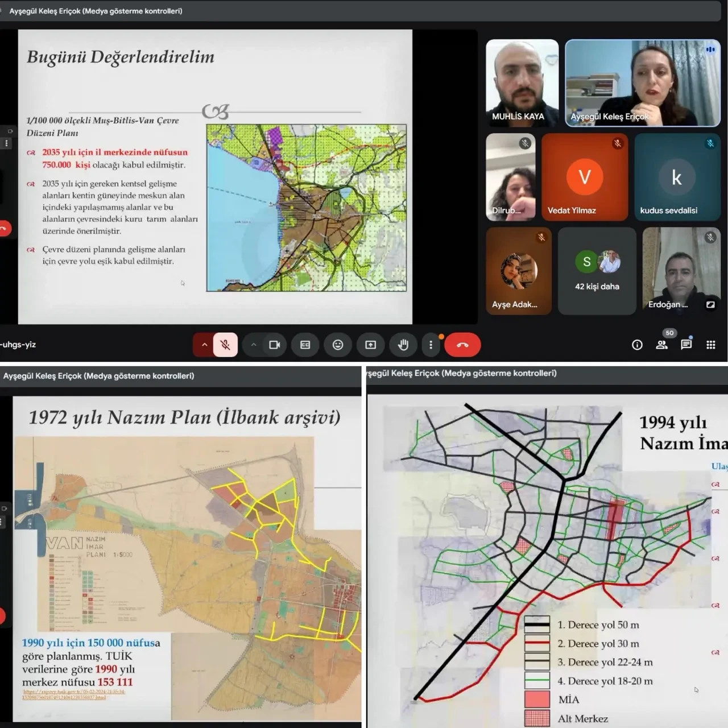
Task: Show the participants list with 50 people
Action: pos(661,345)
